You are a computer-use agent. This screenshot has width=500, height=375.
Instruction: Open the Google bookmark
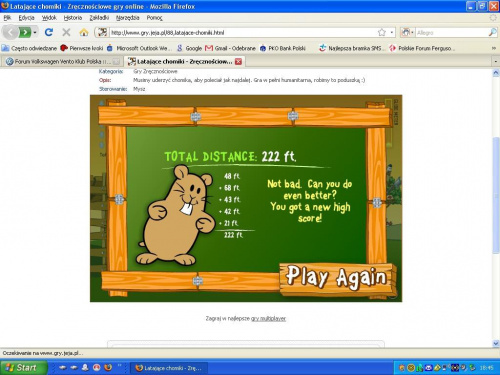(189, 48)
